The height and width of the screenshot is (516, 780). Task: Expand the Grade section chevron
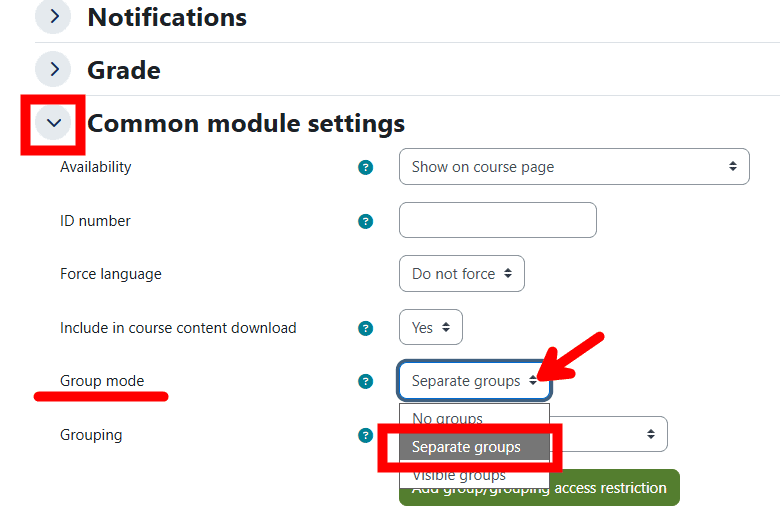[x=53, y=69]
